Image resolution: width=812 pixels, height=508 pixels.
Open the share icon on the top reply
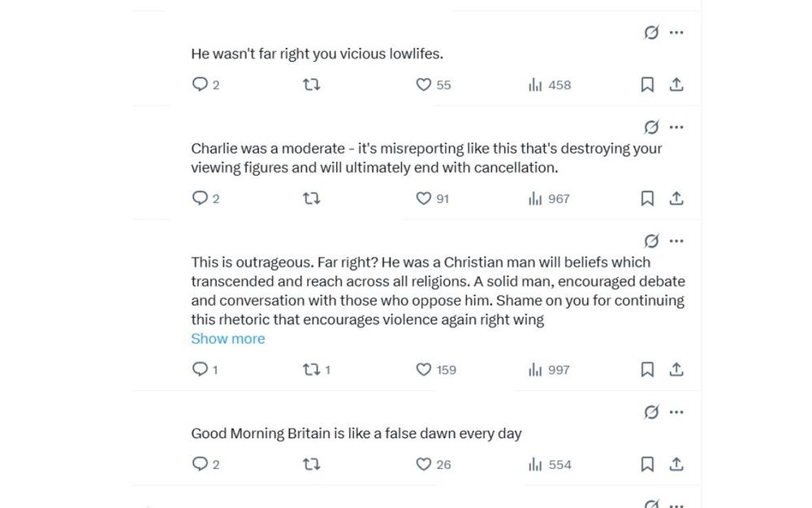676,85
